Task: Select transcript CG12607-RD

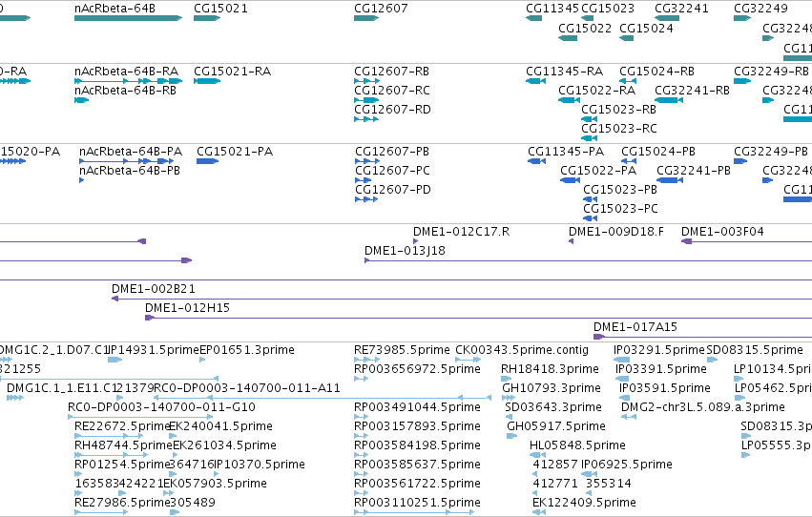Action: (366, 119)
